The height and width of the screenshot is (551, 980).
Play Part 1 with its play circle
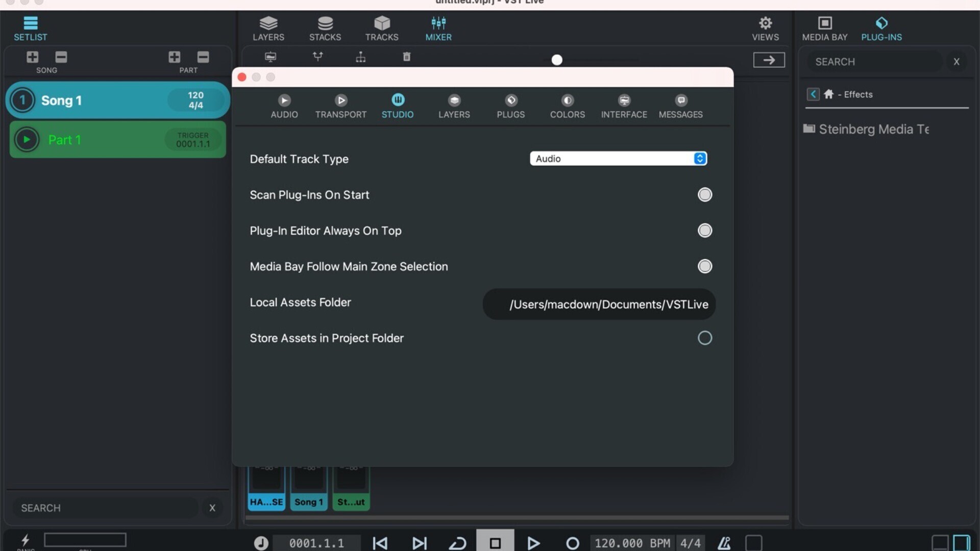[27, 139]
